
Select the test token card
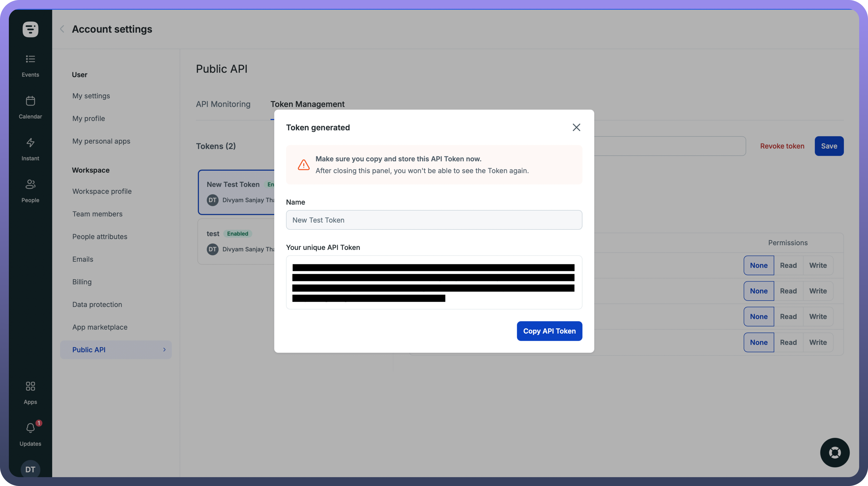(236, 241)
